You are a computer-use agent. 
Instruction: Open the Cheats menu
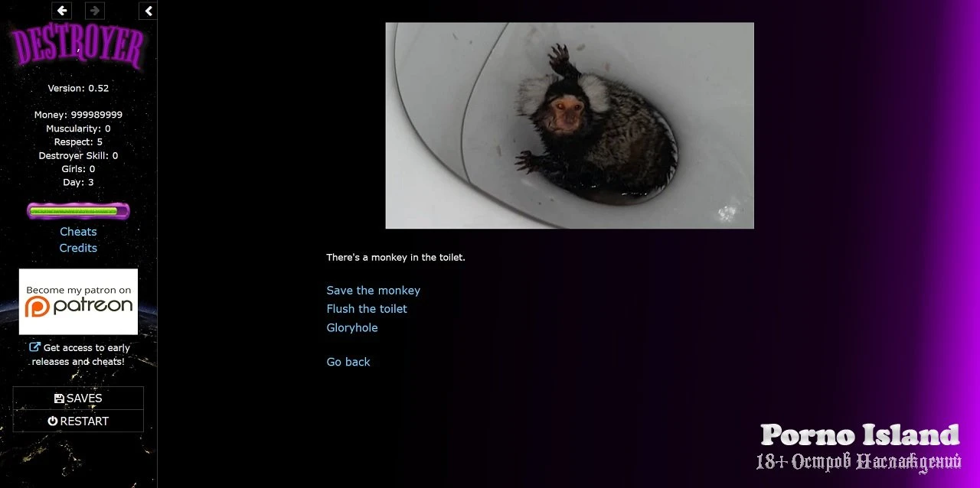click(78, 232)
